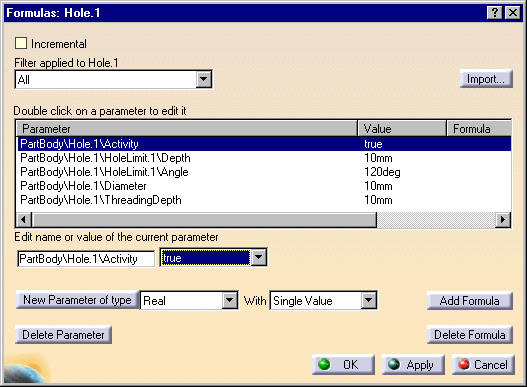Select PartBody\Hole.1\Diameter parameter row
This screenshot has width=527, height=387.
264,186
